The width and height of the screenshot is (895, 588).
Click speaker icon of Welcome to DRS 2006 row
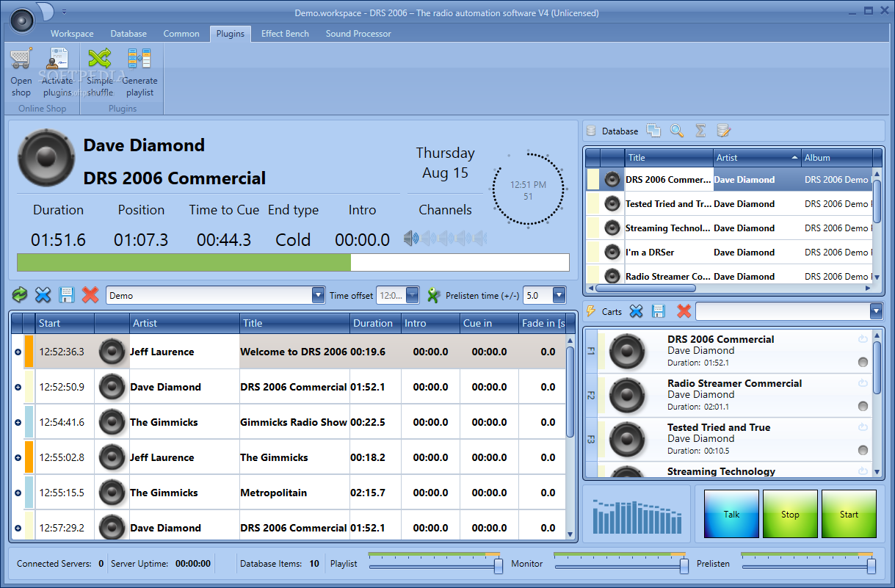click(112, 352)
